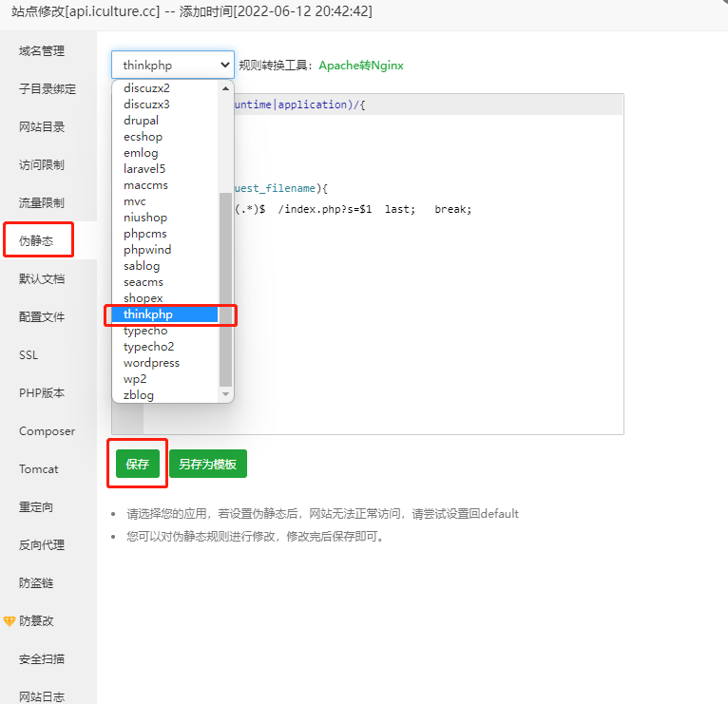Click the dropdown list scroll-down arrow
Image resolution: width=728 pixels, height=704 pixels.
coord(225,394)
